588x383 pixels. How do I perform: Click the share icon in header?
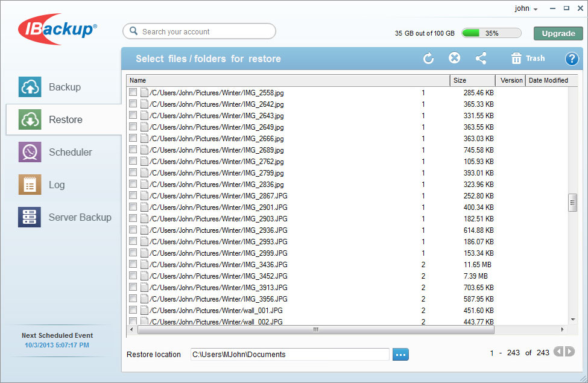[481, 59]
